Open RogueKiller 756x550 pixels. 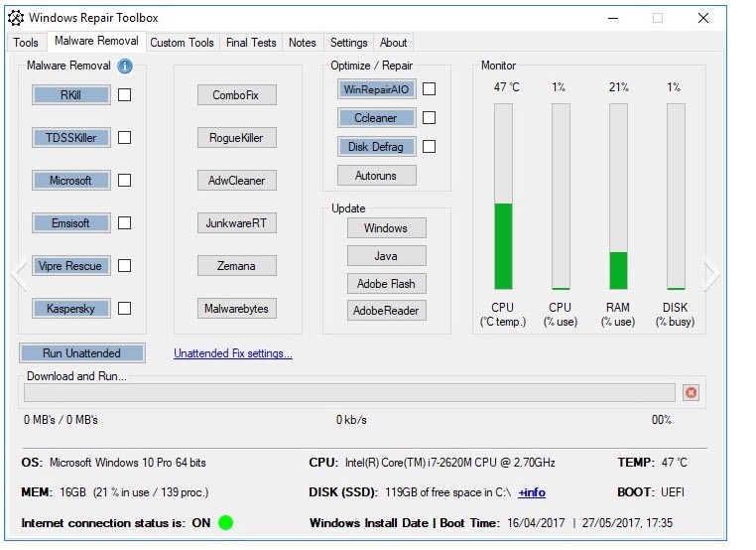[237, 138]
